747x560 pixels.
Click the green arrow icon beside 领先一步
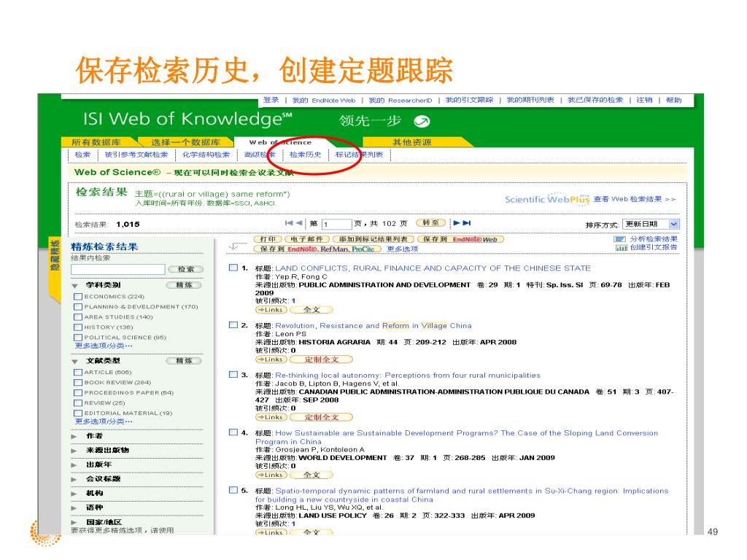422,122
